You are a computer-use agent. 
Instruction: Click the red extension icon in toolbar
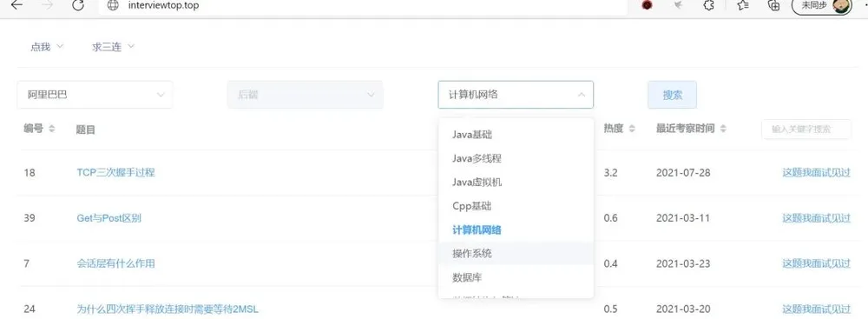(x=647, y=5)
